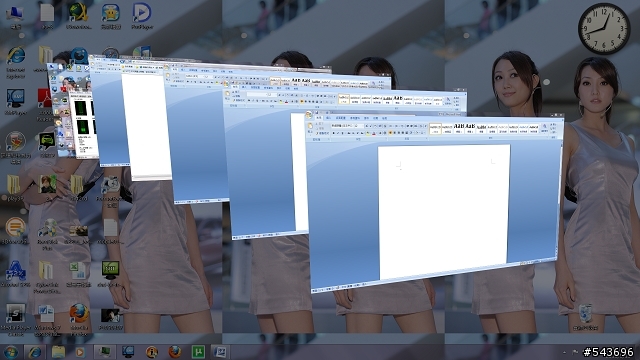Viewport: 640px width, 360px height.
Task: Open the font name box in the front Word window
Action: pyautogui.click(x=342, y=126)
